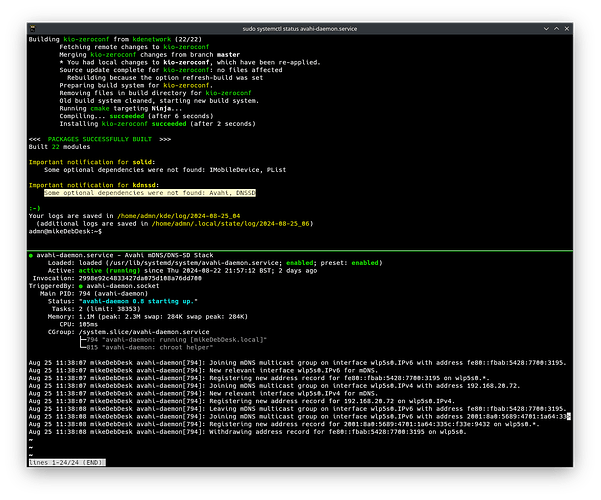The height and width of the screenshot is (500, 601).
Task: Click log line 'Leaving mDNS multicast group'
Action: pos(297,409)
